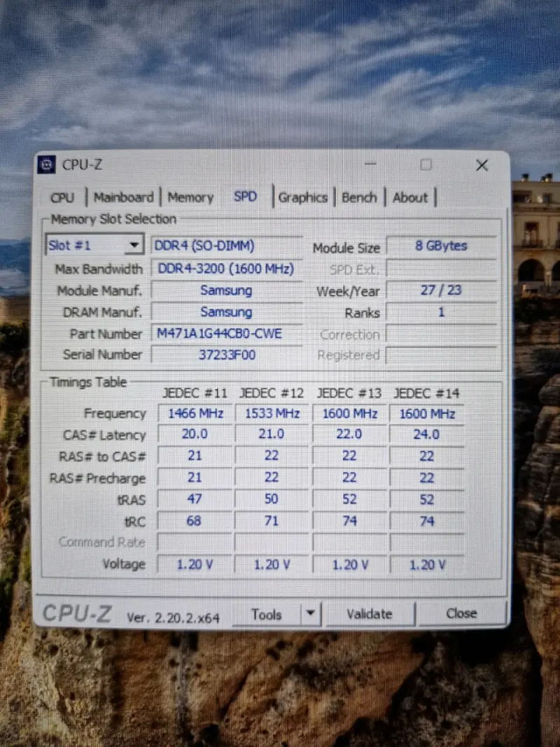The width and height of the screenshot is (560, 747).
Task: Click the DDR4 (SO-DIMM) memory type field
Action: 227,246
